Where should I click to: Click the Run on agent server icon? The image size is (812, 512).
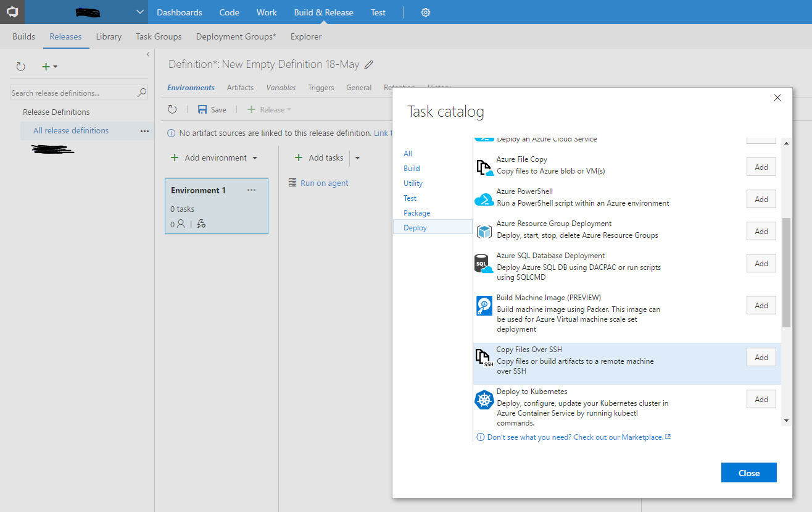point(293,183)
